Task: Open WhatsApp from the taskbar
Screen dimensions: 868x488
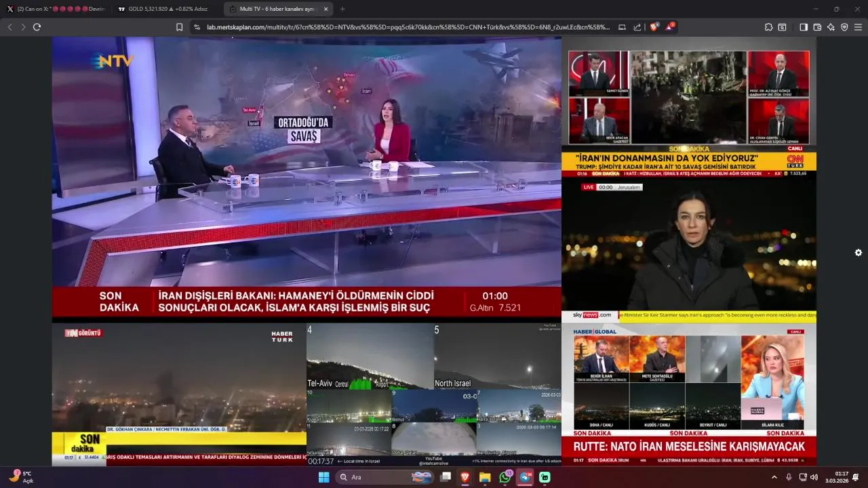Action: (x=505, y=477)
